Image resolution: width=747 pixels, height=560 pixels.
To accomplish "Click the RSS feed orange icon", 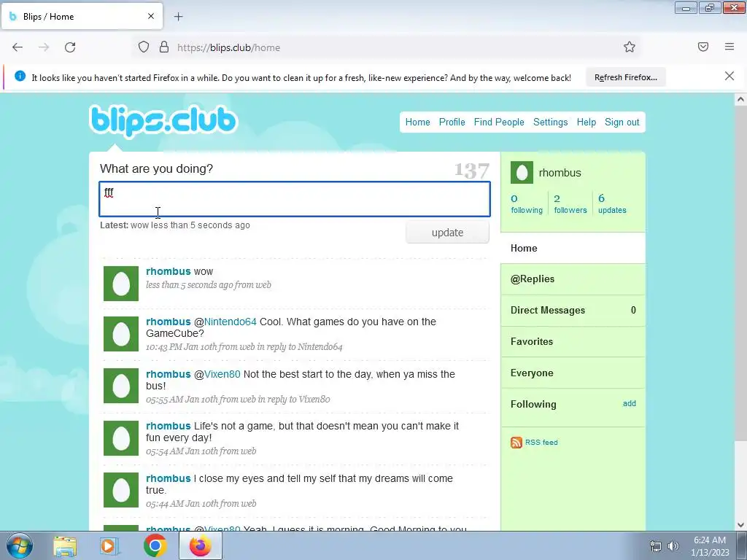I will point(516,443).
